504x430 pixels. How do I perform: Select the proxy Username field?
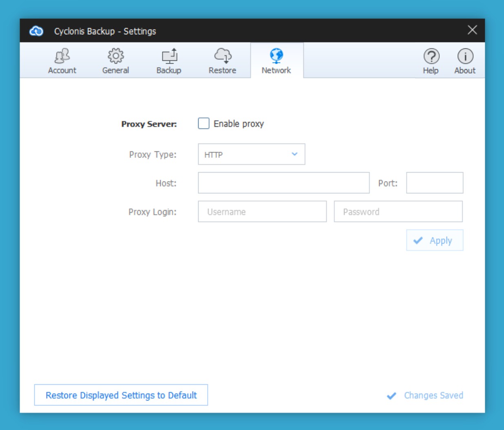(262, 212)
